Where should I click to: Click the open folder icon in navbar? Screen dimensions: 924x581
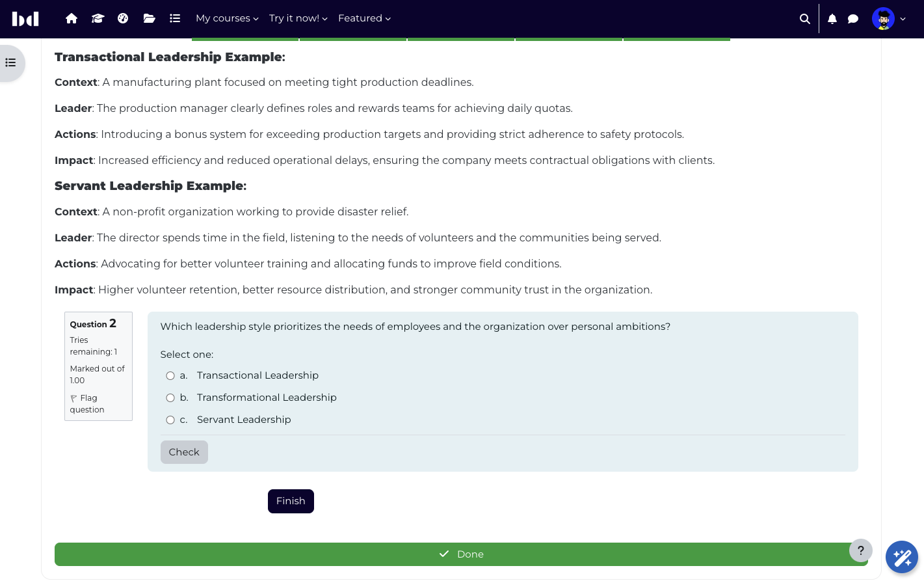click(x=149, y=18)
